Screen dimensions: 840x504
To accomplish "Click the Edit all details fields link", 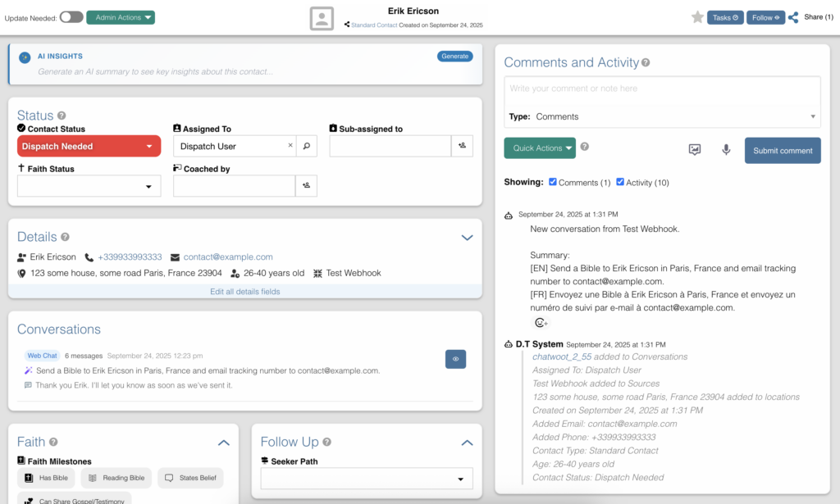I will click(244, 292).
